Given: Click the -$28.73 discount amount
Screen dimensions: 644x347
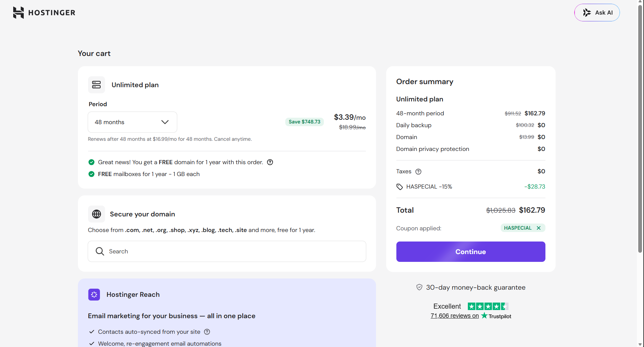Looking at the screenshot, I should (535, 187).
